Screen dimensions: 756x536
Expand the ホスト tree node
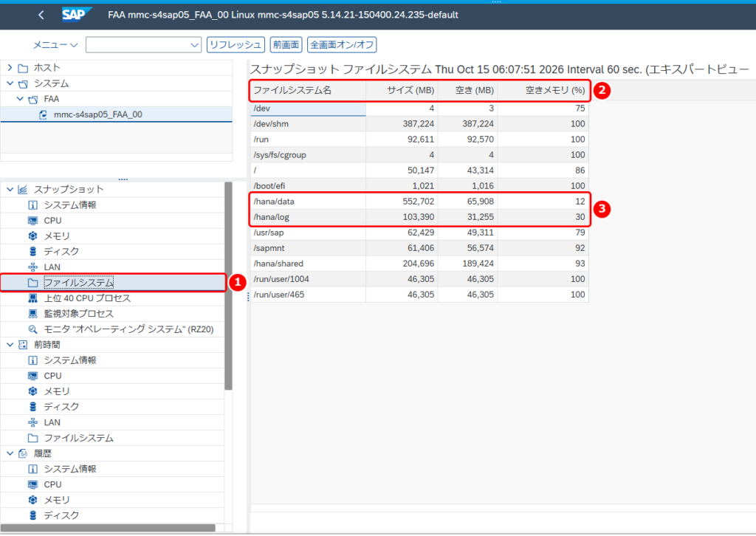(x=10, y=67)
